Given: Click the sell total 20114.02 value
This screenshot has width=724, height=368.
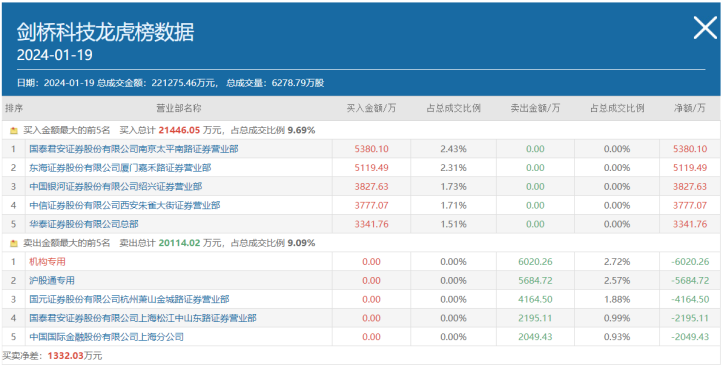Looking at the screenshot, I should tap(179, 243).
